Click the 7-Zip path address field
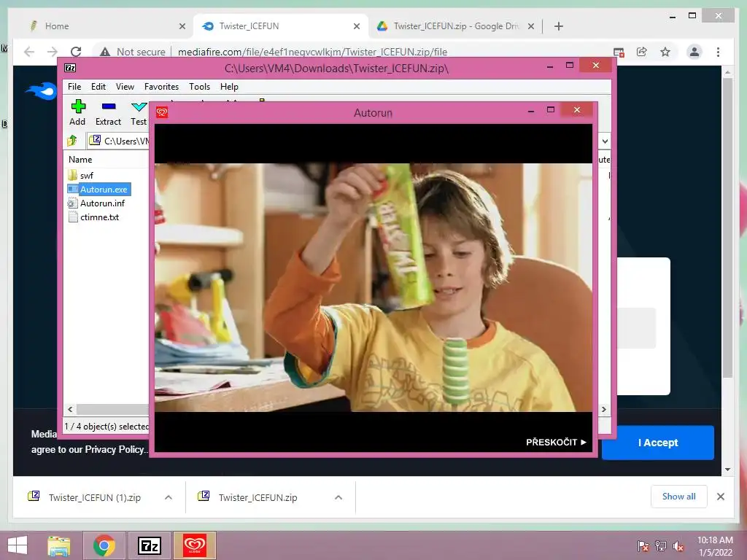 [119, 141]
